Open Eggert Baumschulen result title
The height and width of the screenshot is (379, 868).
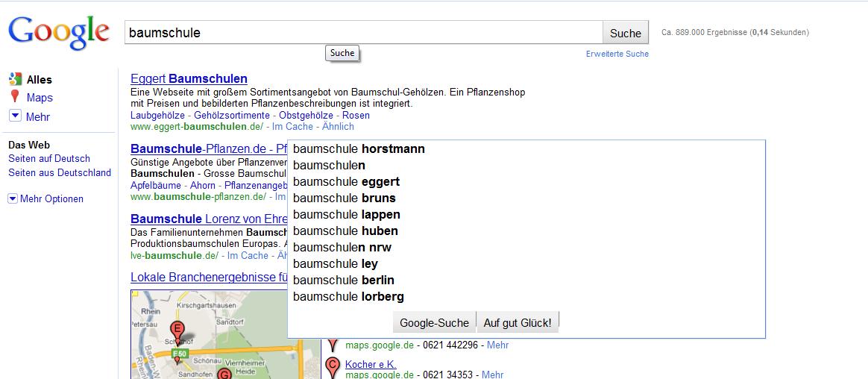click(189, 78)
